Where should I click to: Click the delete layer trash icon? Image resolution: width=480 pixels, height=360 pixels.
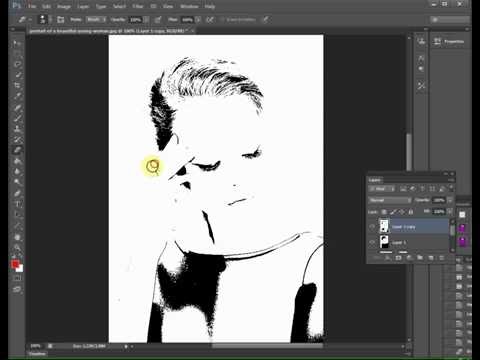pyautogui.click(x=441, y=258)
